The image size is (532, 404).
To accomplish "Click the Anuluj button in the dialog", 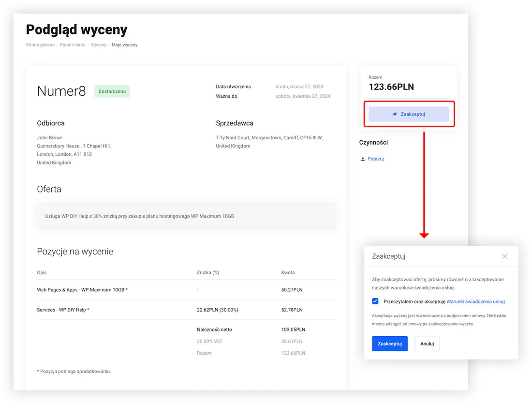I will pyautogui.click(x=427, y=344).
